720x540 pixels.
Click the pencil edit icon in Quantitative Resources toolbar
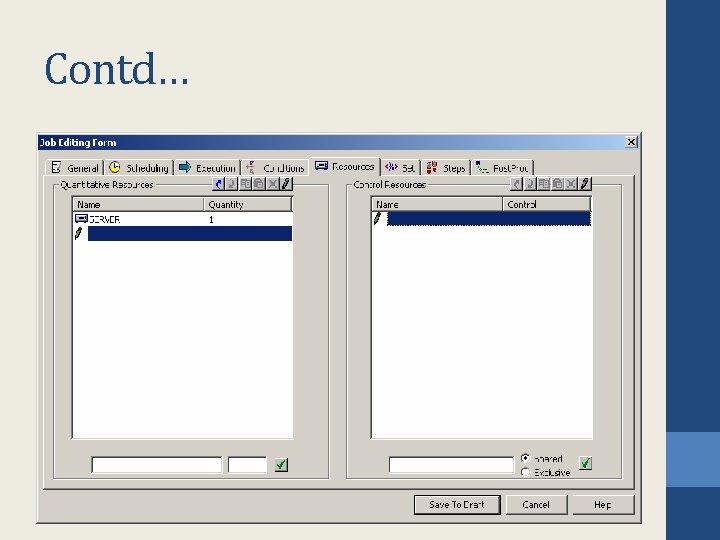click(286, 184)
